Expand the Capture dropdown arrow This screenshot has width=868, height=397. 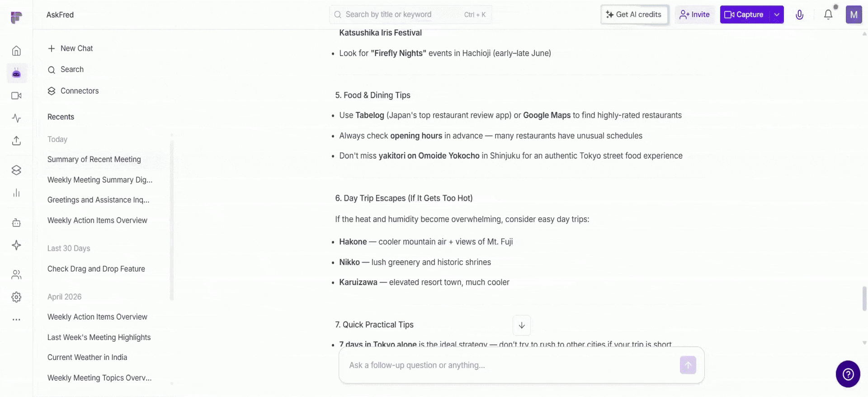coord(776,14)
